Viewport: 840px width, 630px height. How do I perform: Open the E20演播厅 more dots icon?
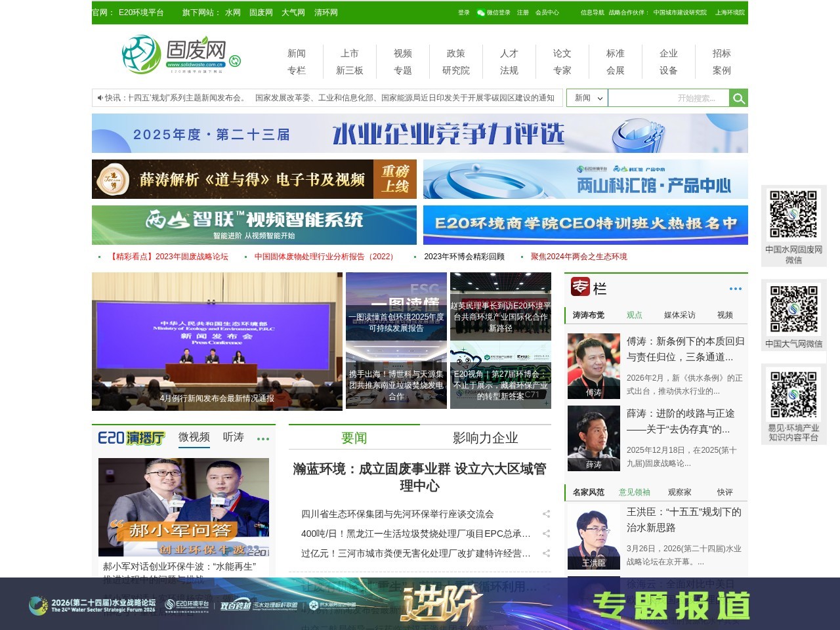tap(263, 439)
